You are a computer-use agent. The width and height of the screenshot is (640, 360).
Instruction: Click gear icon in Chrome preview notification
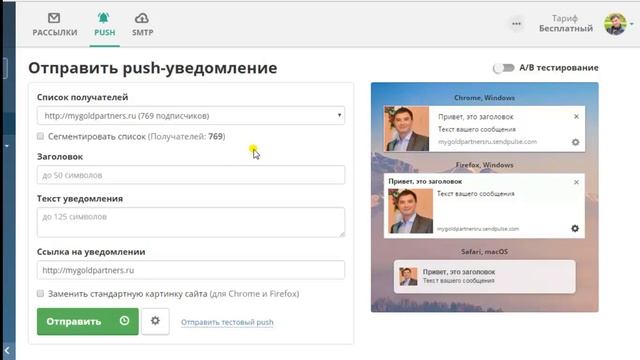coord(576,142)
